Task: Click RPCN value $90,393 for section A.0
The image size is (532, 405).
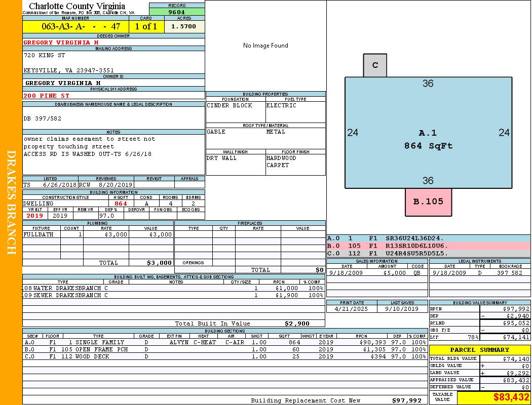Action: click(x=372, y=342)
